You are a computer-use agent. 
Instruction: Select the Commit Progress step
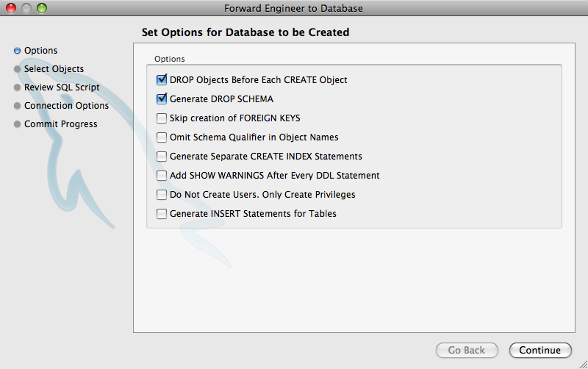[61, 124]
